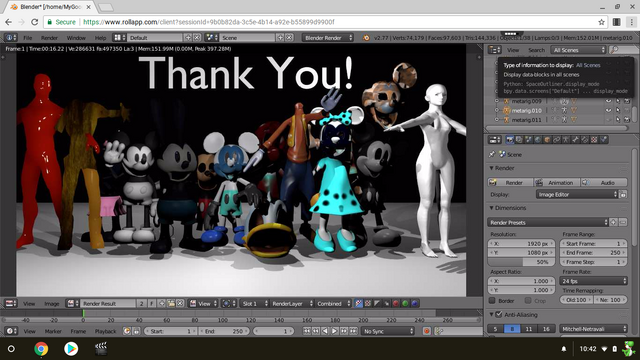This screenshot has width=640, height=360.
Task: Toggle visibility eye for metarig.010
Action: [x=608, y=110]
